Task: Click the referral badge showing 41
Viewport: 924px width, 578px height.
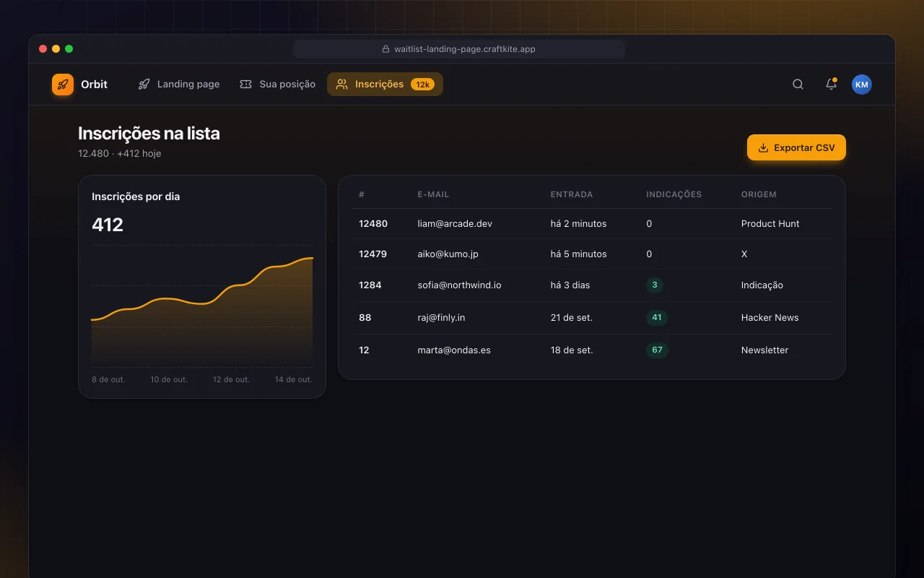Action: click(x=657, y=317)
